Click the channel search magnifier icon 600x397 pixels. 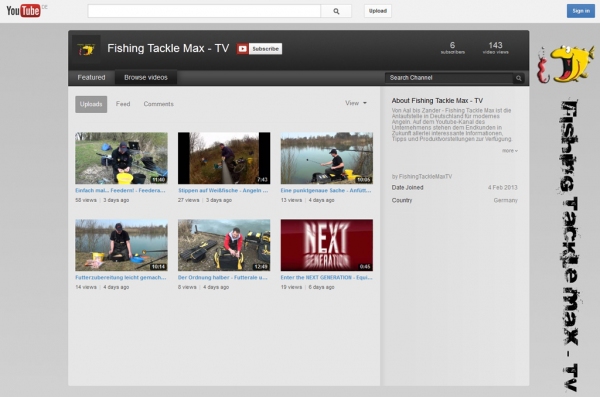coord(518,78)
